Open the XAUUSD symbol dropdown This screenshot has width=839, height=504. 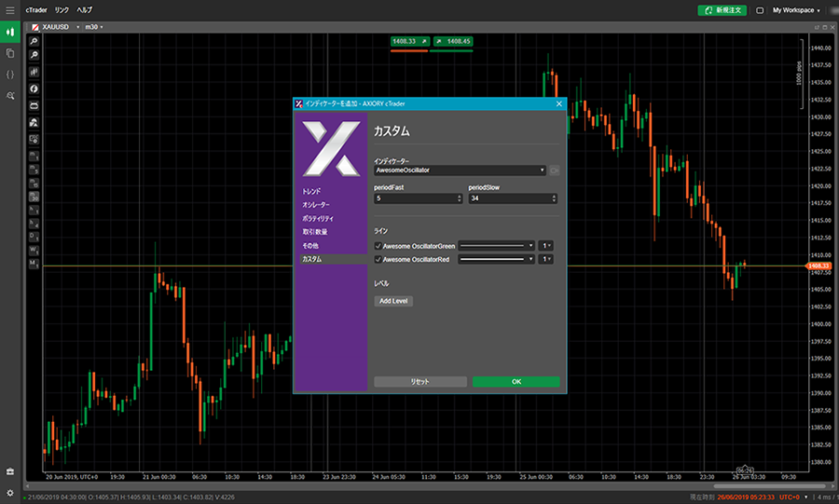tap(76, 27)
